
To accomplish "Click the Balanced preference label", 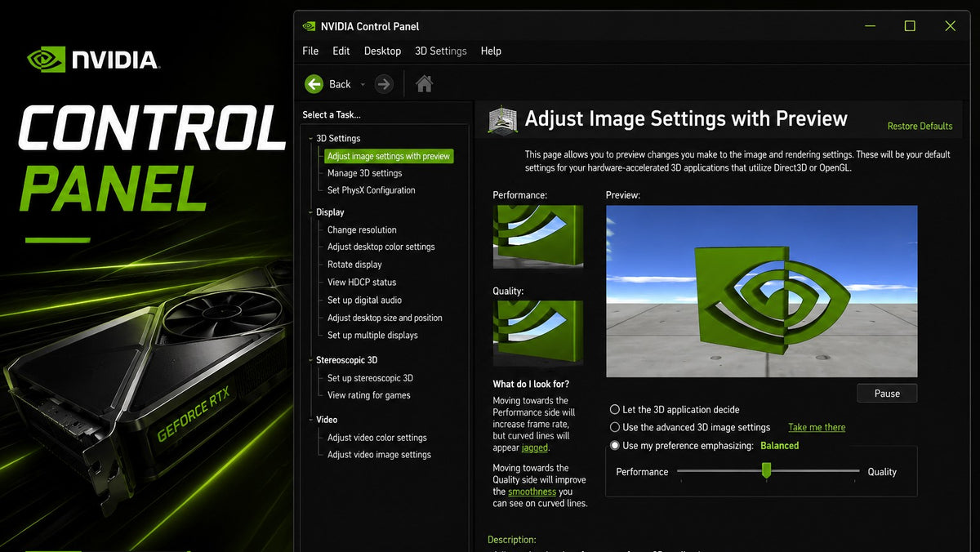I will coord(779,446).
